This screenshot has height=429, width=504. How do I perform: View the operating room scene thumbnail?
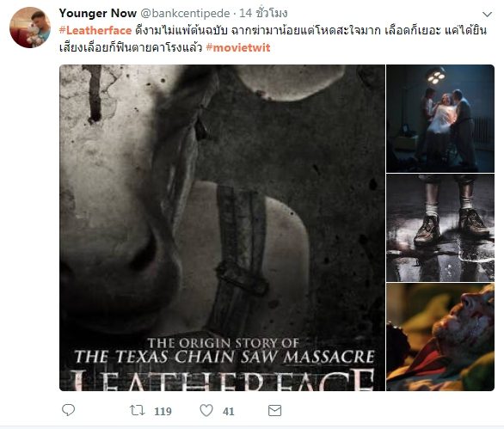(x=440, y=119)
